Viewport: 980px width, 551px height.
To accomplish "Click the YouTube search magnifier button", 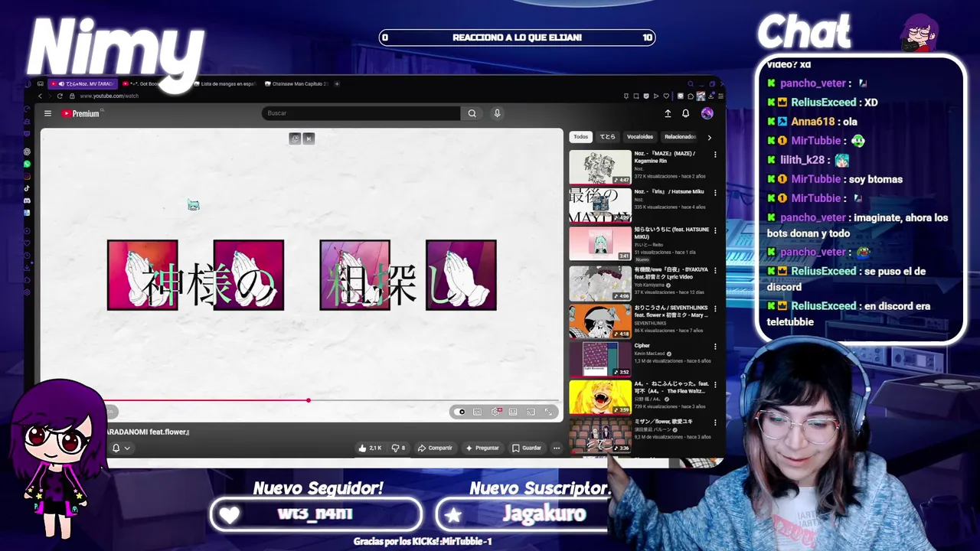I will (x=472, y=113).
